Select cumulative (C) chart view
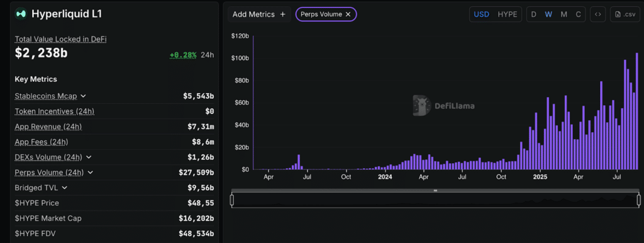 coord(579,14)
